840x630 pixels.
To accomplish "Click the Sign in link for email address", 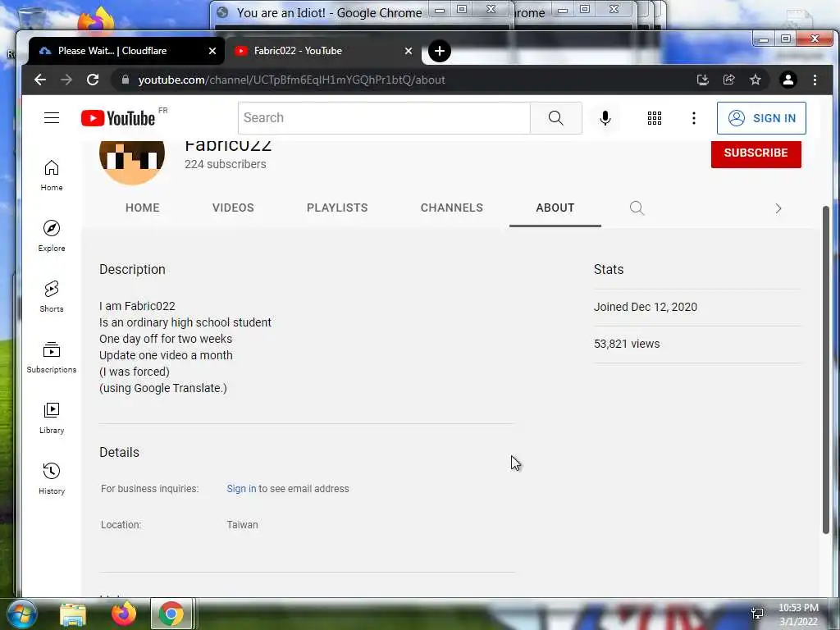I will click(241, 489).
